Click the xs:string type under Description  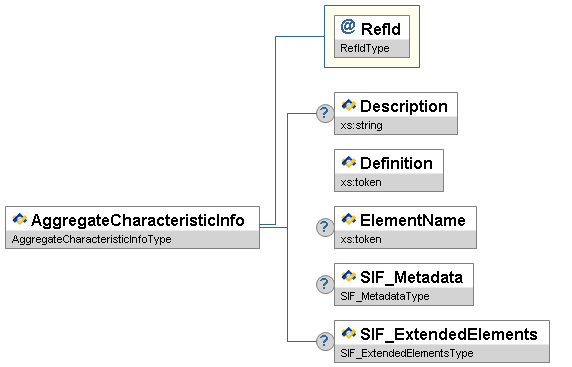point(361,125)
